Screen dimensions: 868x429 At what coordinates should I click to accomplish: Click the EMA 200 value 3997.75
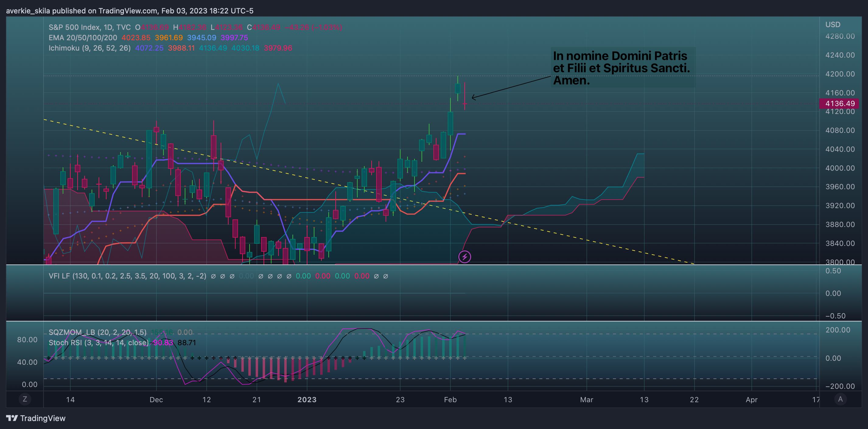pos(234,38)
